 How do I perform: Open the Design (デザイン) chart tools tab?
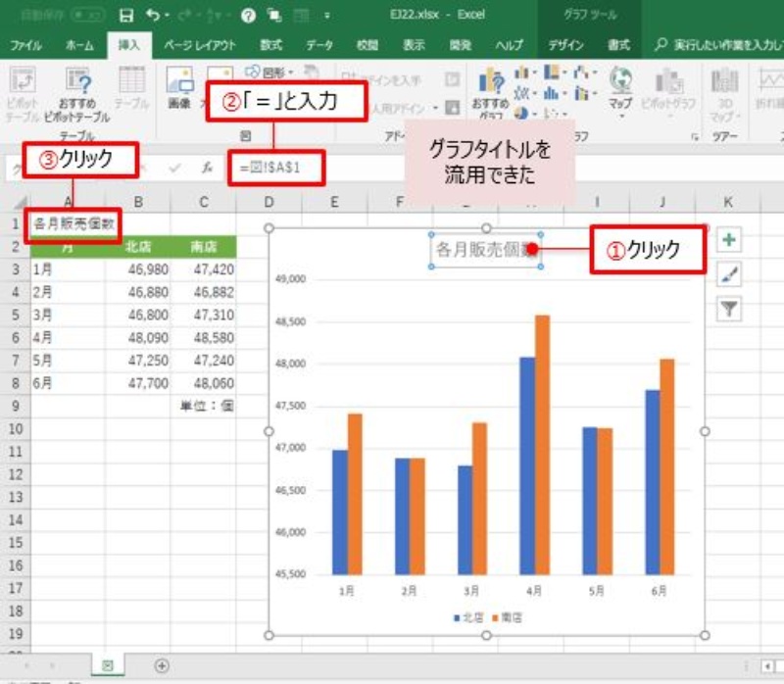pyautogui.click(x=565, y=45)
